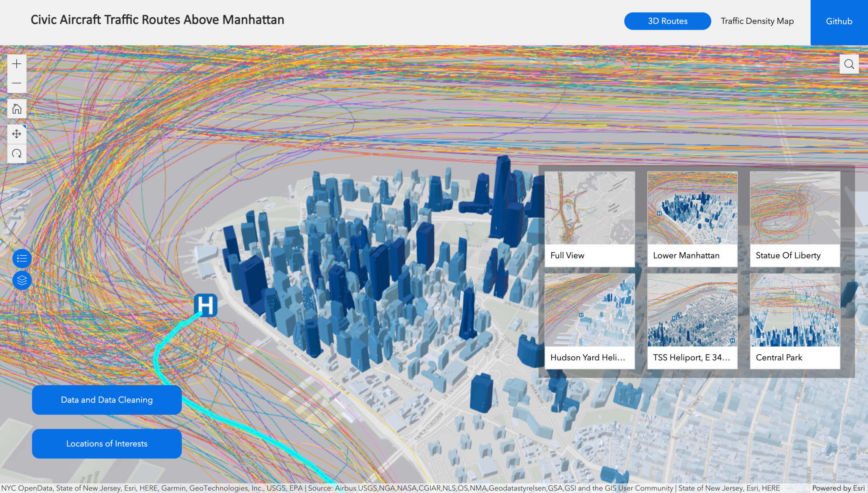This screenshot has height=493, width=868.
Task: Click the pan/move tool icon
Action: pos(16,133)
